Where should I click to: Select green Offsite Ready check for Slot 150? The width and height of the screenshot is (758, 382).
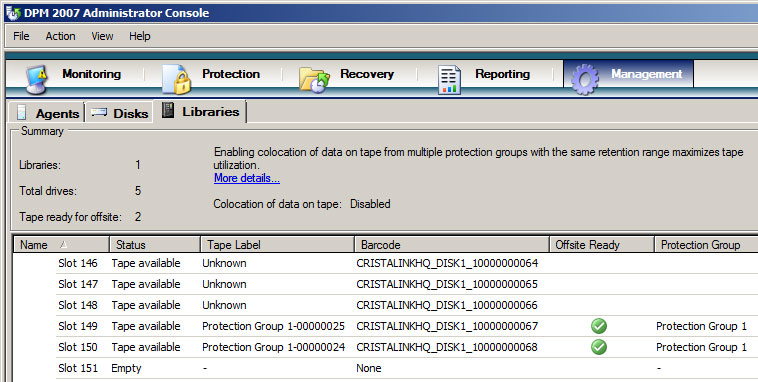pyautogui.click(x=599, y=347)
